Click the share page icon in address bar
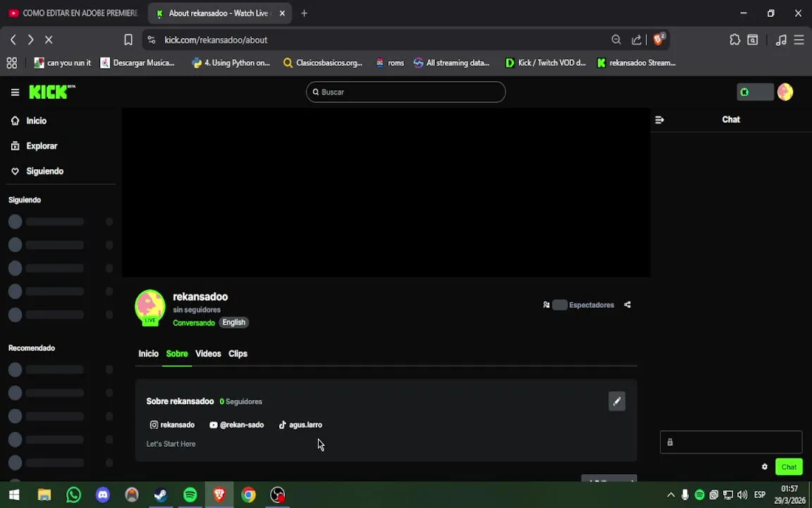The height and width of the screenshot is (508, 812). (x=636, y=40)
